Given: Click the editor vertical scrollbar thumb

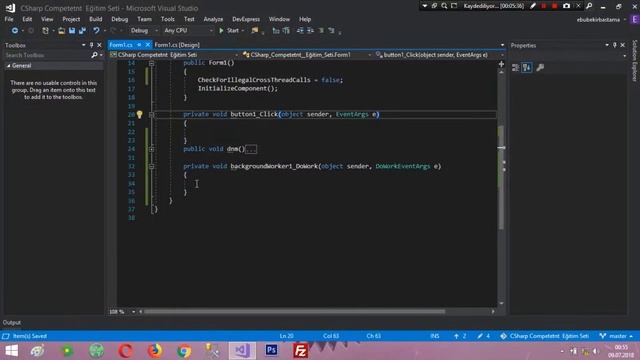Looking at the screenshot, I should (501, 178).
